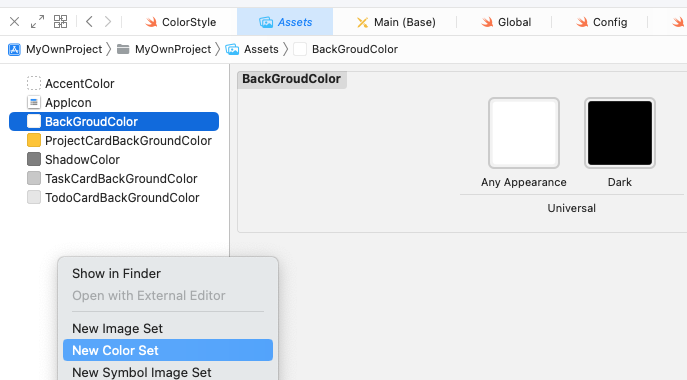
Task: Select the Any Appearance white color well
Action: (524, 133)
